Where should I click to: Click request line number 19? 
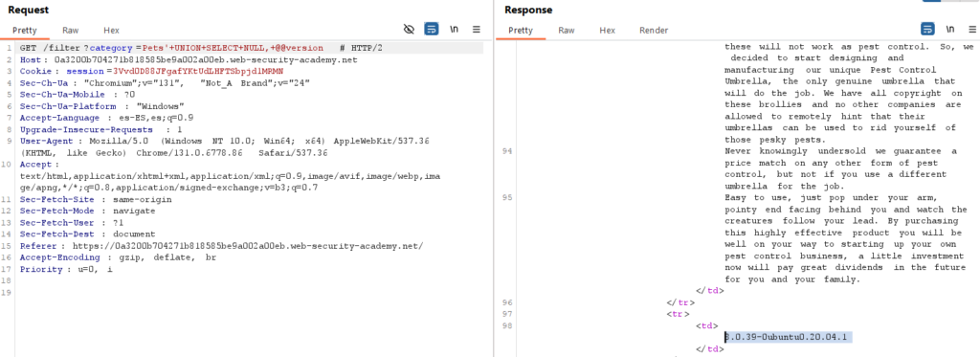[8, 293]
